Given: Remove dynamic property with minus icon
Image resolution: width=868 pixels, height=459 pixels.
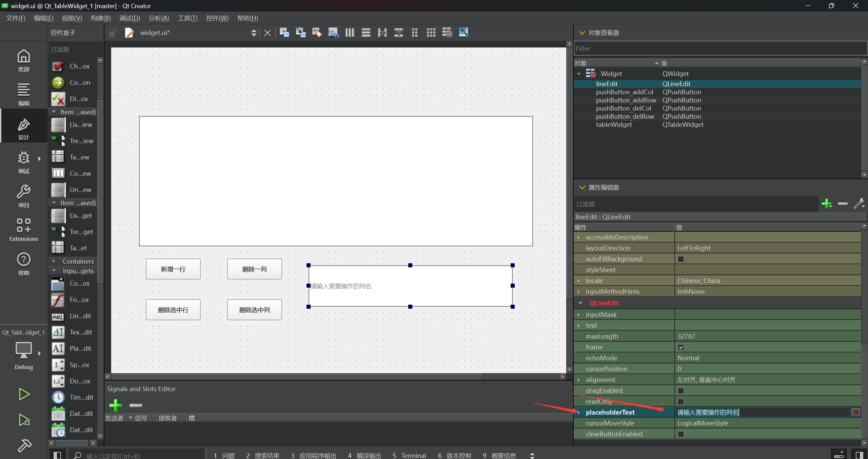Looking at the screenshot, I should (x=843, y=204).
